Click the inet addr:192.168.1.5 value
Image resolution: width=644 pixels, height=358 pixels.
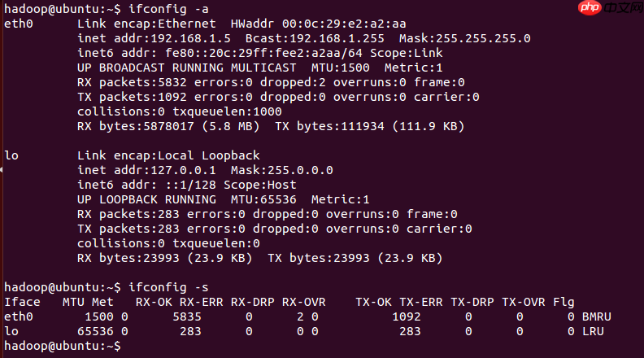(x=154, y=38)
